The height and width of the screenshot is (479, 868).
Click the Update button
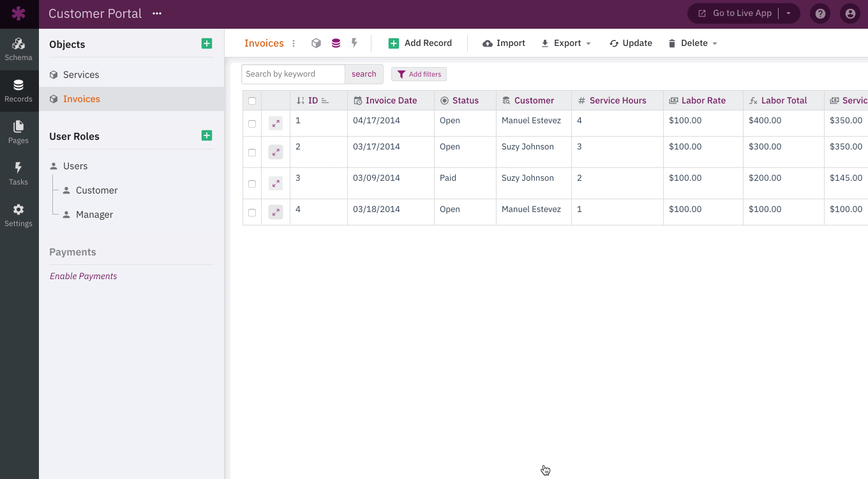pyautogui.click(x=631, y=43)
